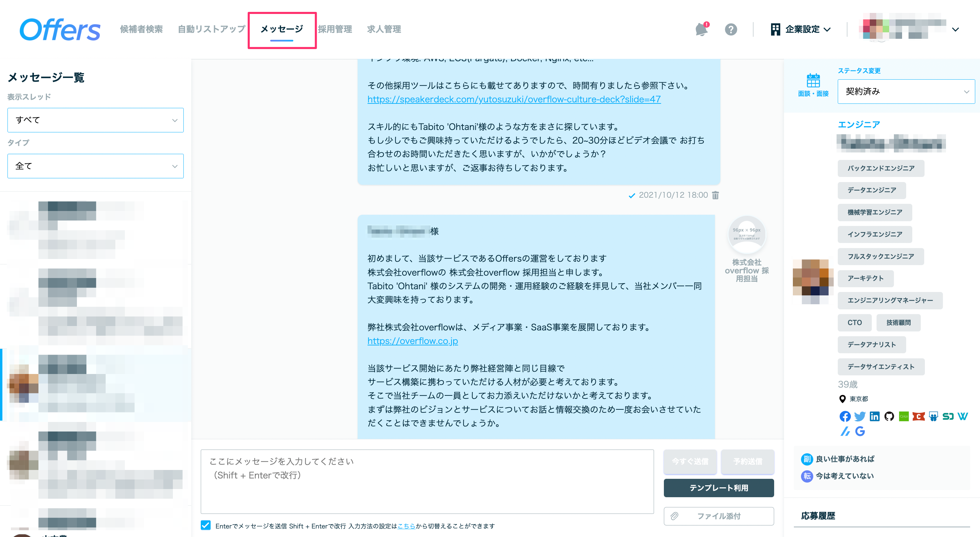Open candidate's Twitter profile icon
This screenshot has height=537, width=980.
860,416
